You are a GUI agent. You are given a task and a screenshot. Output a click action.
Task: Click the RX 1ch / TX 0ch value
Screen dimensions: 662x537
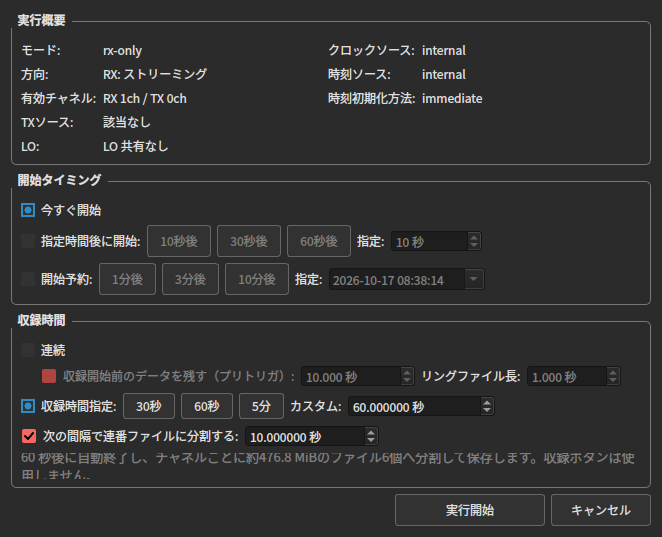(x=145, y=98)
